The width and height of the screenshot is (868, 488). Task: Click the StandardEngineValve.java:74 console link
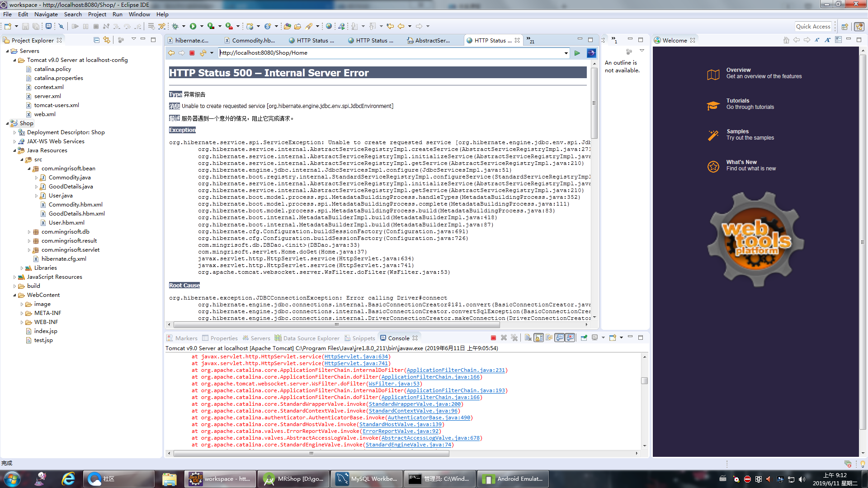(x=408, y=445)
